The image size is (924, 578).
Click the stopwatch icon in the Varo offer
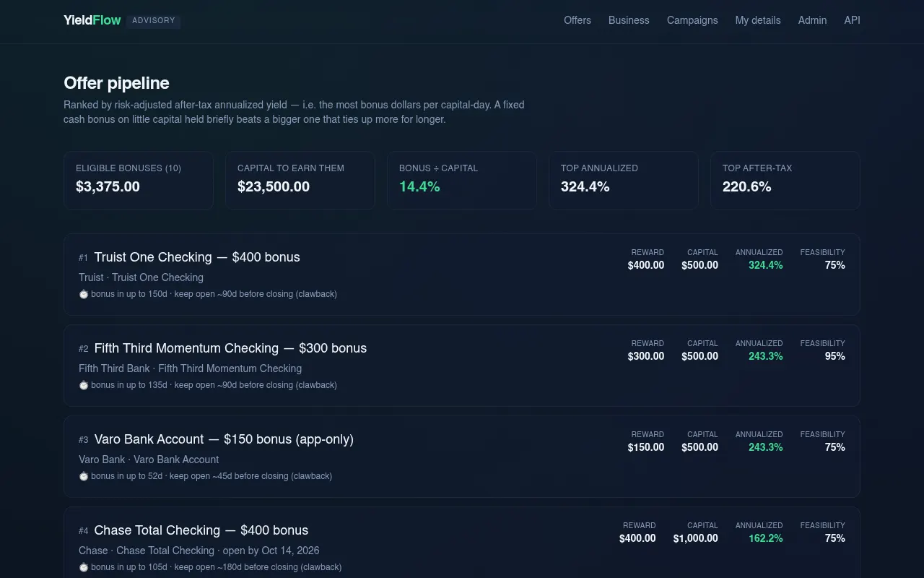pyautogui.click(x=84, y=476)
